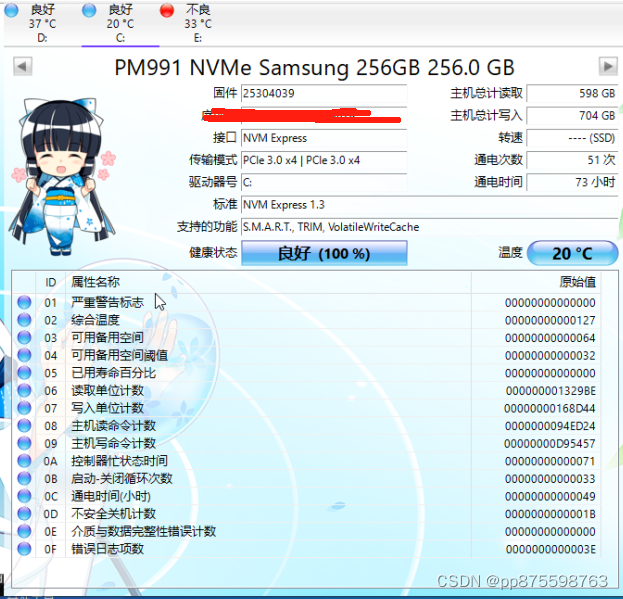This screenshot has height=599, width=623.
Task: Click the 传输模式 field PCIe 3.0 x4
Action: tap(324, 160)
